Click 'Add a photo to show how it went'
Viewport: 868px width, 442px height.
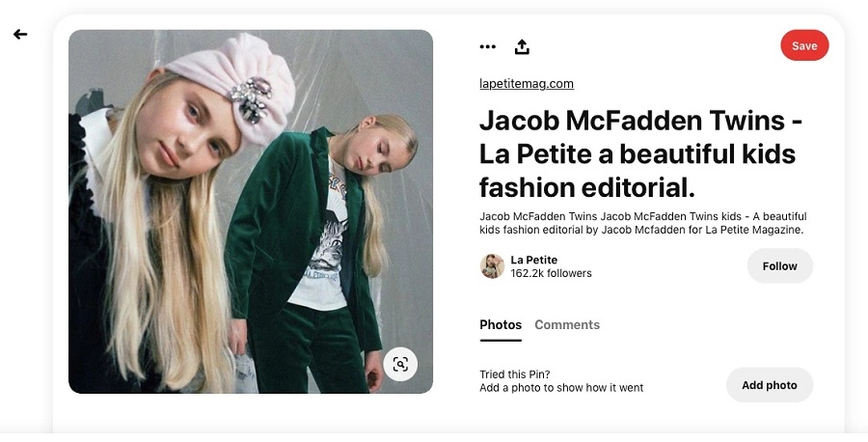561,388
